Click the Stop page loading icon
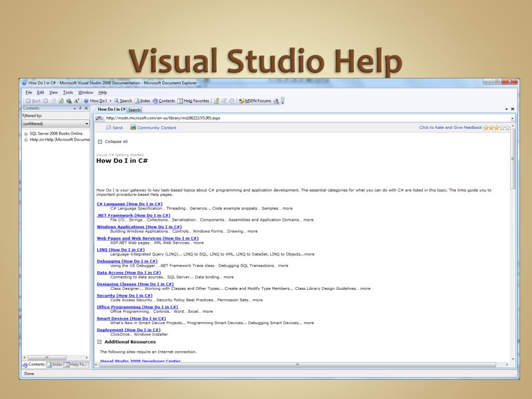 (x=54, y=101)
